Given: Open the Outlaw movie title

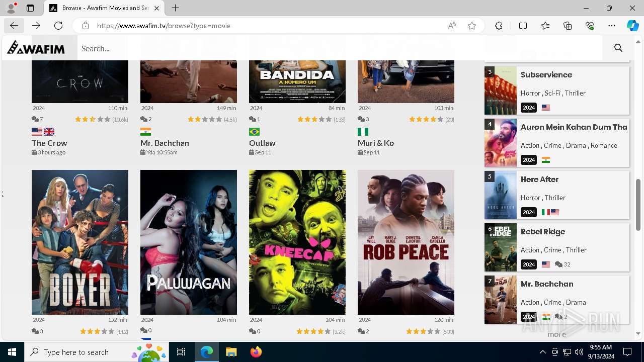Looking at the screenshot, I should tap(262, 143).
